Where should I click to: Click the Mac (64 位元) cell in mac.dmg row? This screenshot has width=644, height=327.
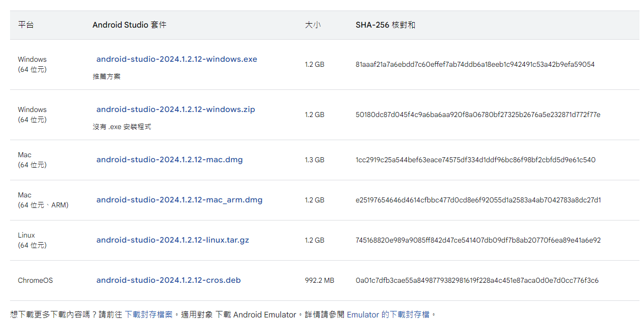point(32,160)
